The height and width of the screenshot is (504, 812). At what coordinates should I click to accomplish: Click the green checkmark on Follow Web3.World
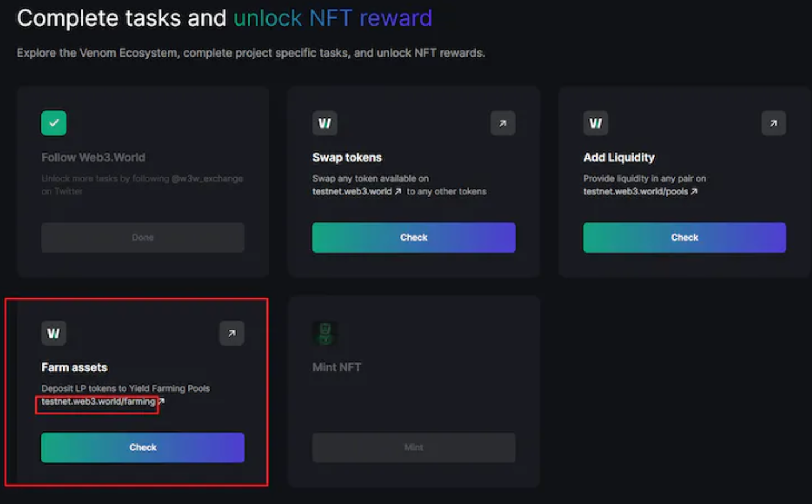click(x=54, y=123)
